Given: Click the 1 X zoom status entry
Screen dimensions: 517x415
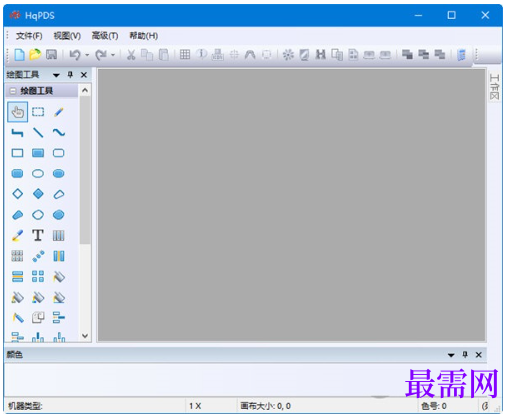Looking at the screenshot, I should [x=195, y=406].
